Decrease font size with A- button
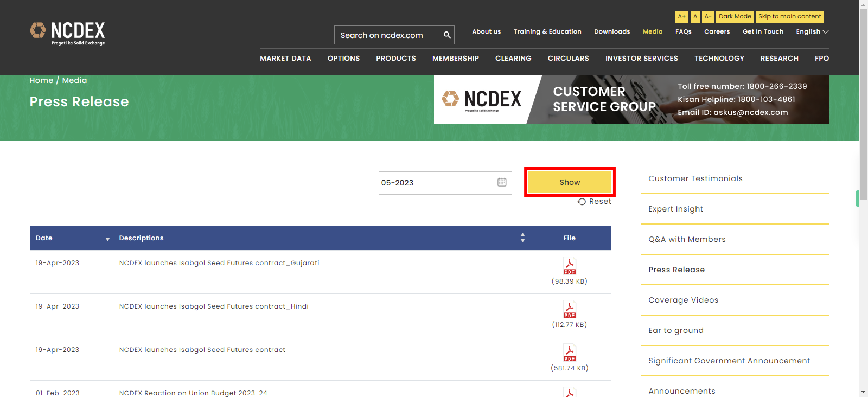 (x=708, y=17)
